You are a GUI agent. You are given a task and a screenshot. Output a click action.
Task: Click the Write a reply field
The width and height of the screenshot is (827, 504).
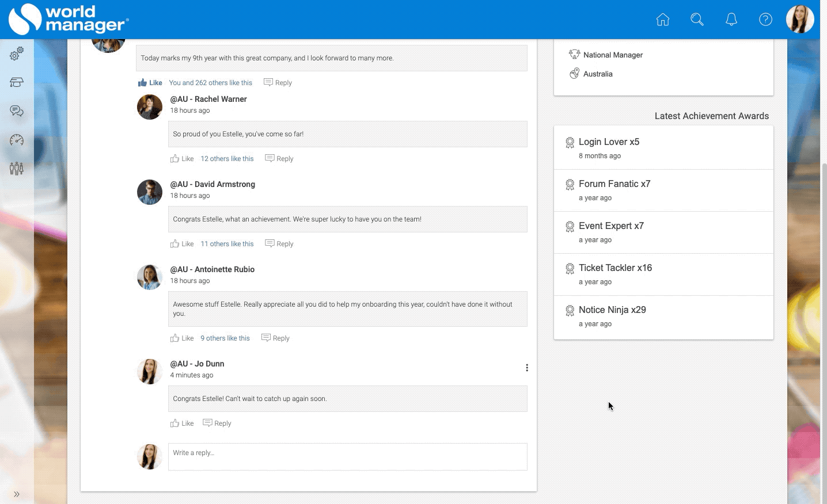click(x=347, y=456)
